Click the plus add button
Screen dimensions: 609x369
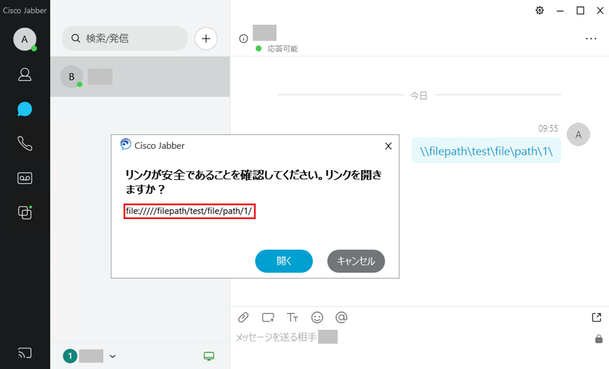coord(206,38)
